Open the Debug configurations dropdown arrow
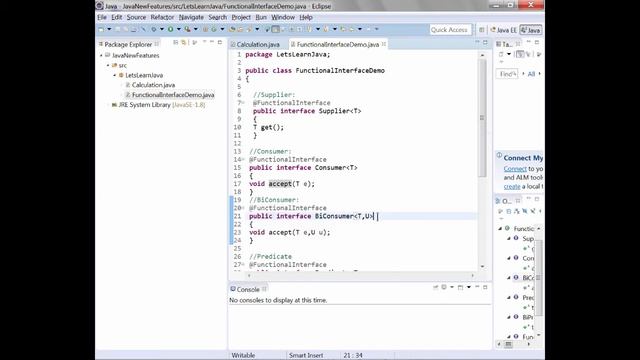This screenshot has width=640, height=360. pos(162,29)
